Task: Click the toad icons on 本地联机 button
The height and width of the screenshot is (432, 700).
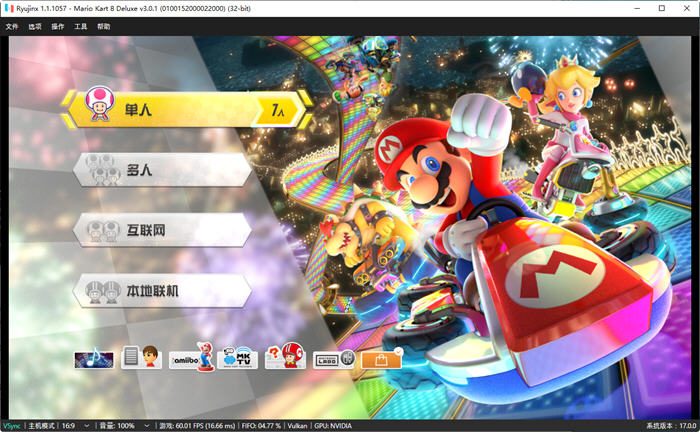Action: (103, 292)
